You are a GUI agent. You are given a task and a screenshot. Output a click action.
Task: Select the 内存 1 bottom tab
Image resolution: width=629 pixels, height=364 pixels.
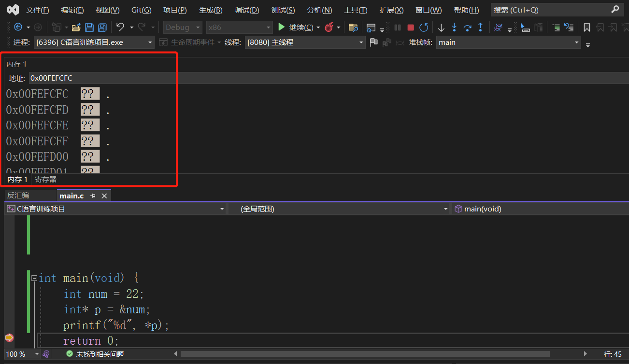pyautogui.click(x=17, y=180)
